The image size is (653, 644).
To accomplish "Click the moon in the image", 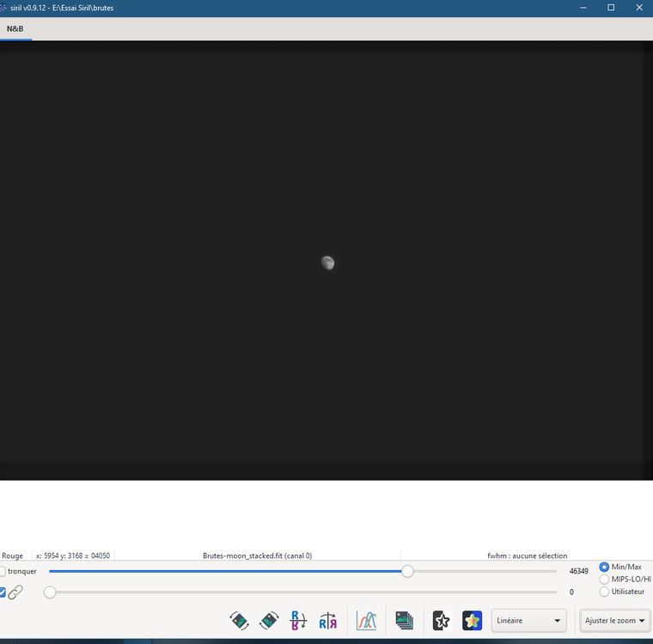I will (x=327, y=263).
